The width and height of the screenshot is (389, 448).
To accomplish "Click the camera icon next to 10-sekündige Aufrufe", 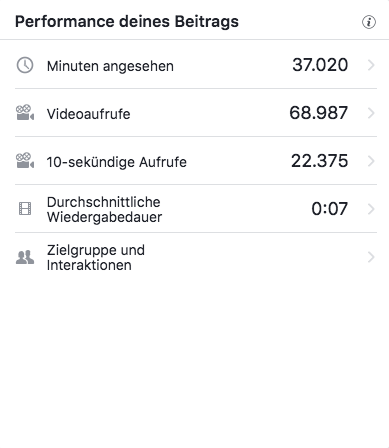I will 25,161.
